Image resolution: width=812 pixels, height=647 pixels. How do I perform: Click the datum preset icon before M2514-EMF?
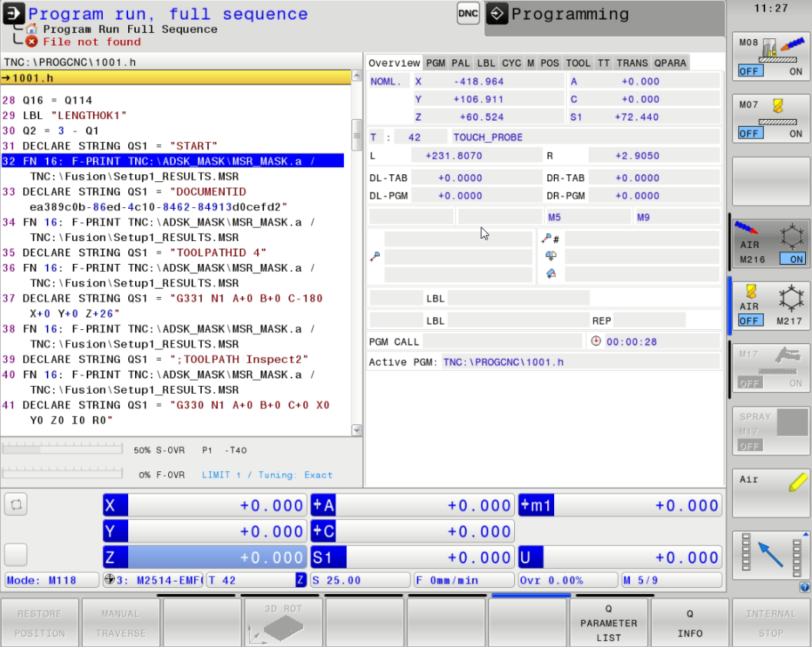tap(109, 579)
